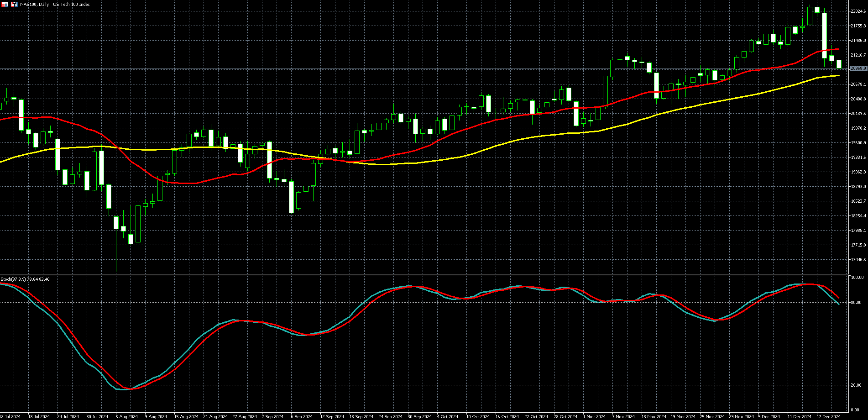Open the Depth of Market icon
Viewport: 868px width, 420px height.
click(x=5, y=4)
